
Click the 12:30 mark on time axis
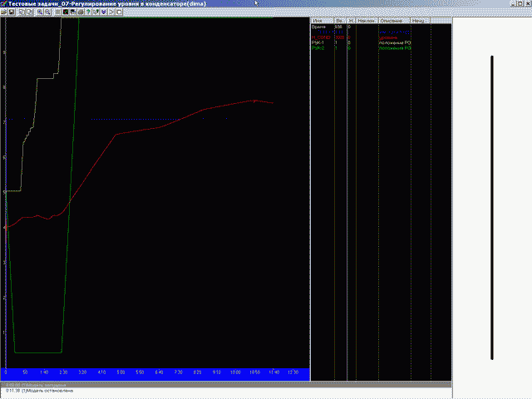(293, 372)
